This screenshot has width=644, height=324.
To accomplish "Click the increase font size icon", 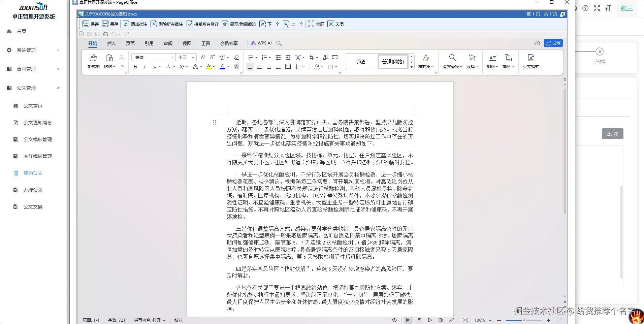I will pyautogui.click(x=203, y=57).
